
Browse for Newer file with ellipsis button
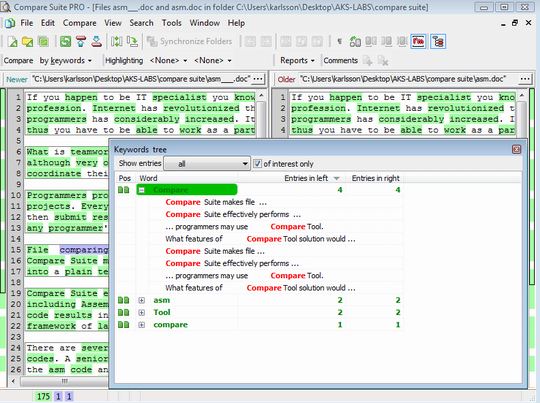[258, 79]
